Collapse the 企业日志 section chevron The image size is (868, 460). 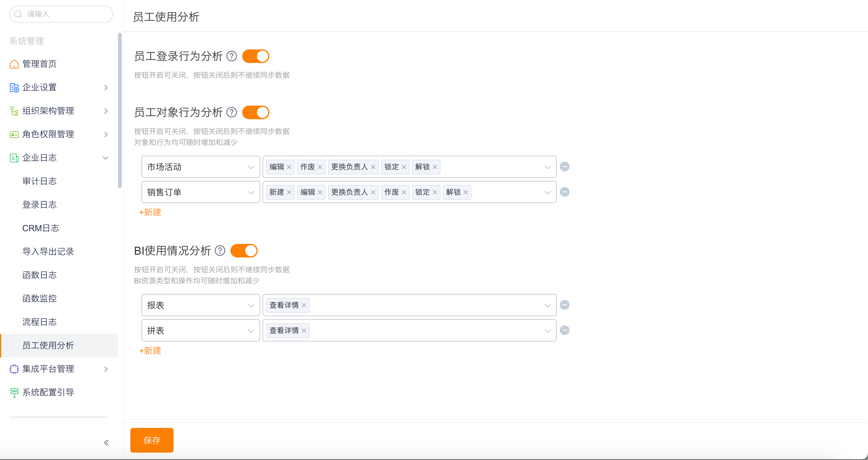[x=105, y=157]
